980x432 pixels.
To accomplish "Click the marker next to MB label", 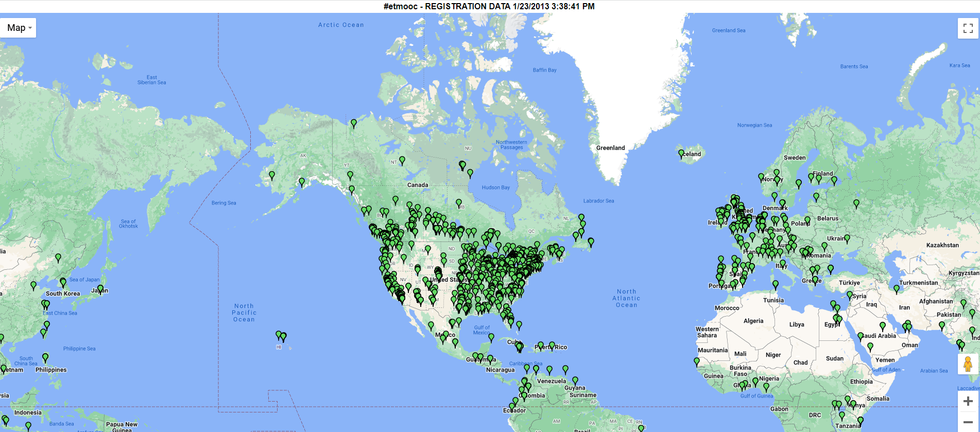I will (459, 203).
